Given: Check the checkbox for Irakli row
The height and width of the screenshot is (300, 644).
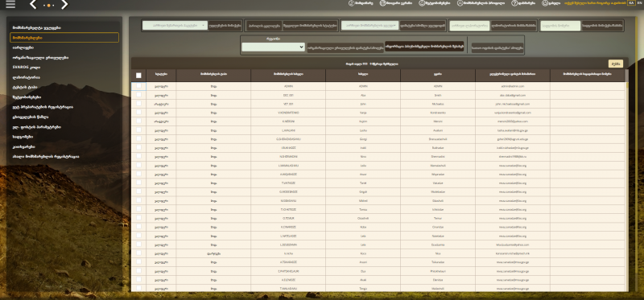Looking at the screenshot, I should pos(138,147).
